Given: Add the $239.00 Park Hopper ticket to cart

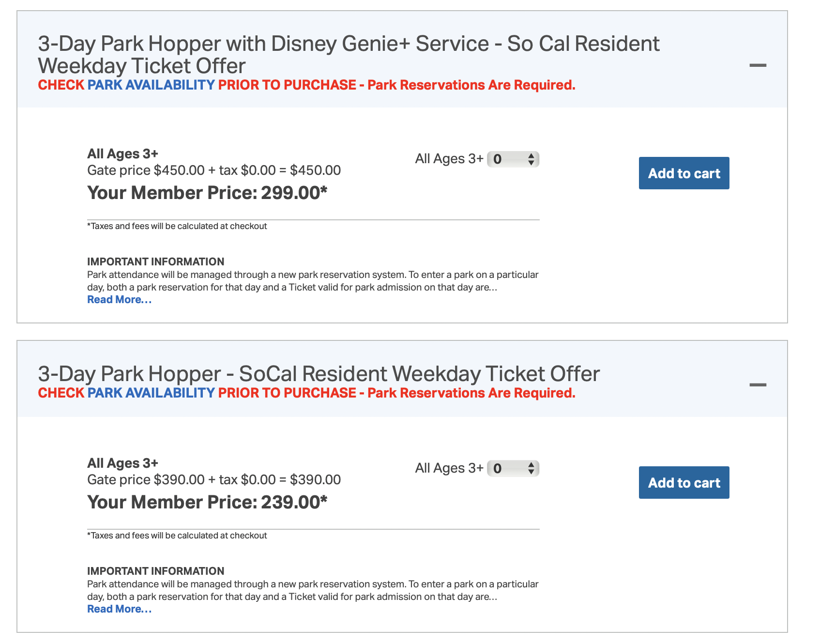Looking at the screenshot, I should point(683,483).
